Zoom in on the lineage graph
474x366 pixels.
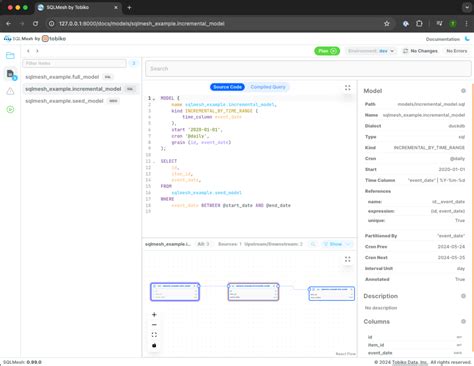click(x=154, y=314)
